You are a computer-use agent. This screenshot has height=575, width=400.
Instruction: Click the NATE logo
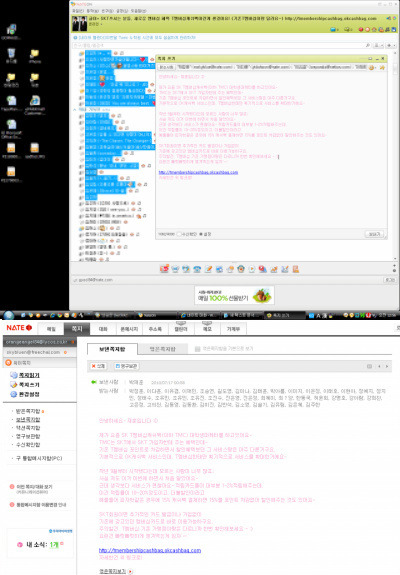tap(19, 327)
